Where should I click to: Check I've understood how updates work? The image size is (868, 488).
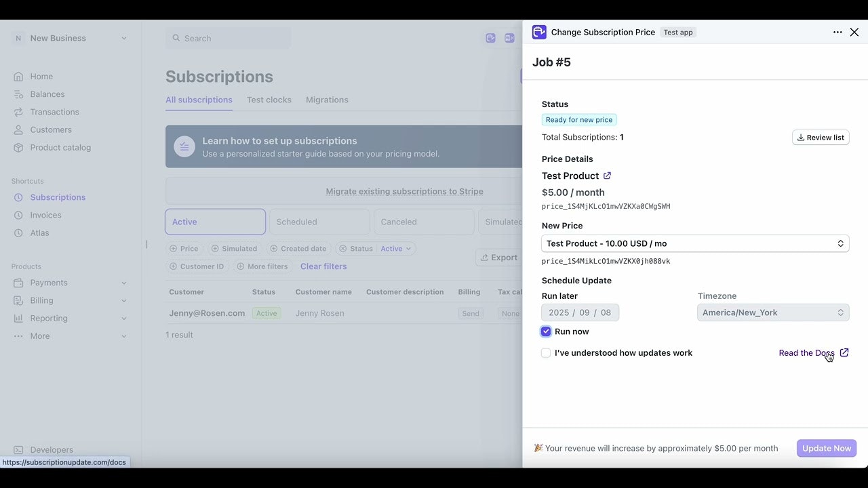[546, 353]
